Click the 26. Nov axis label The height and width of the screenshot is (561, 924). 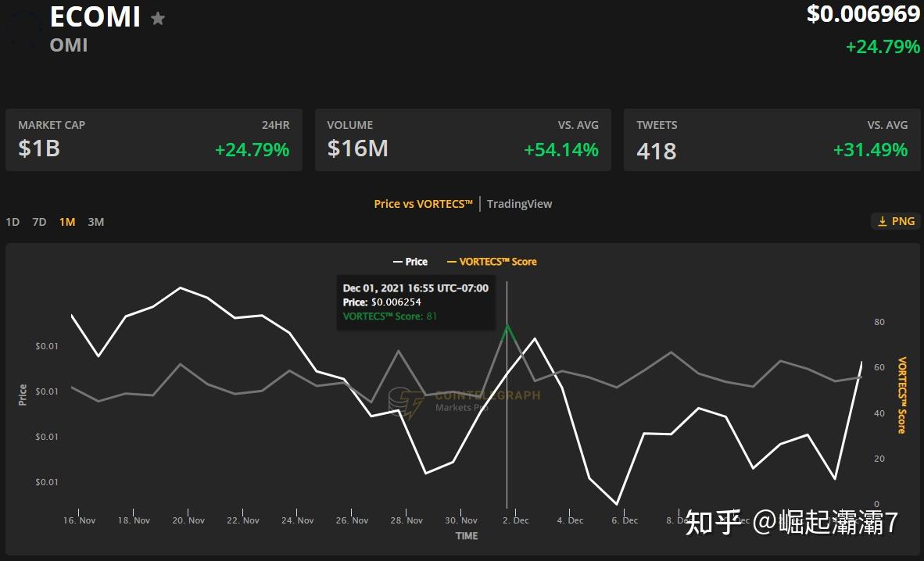[352, 520]
